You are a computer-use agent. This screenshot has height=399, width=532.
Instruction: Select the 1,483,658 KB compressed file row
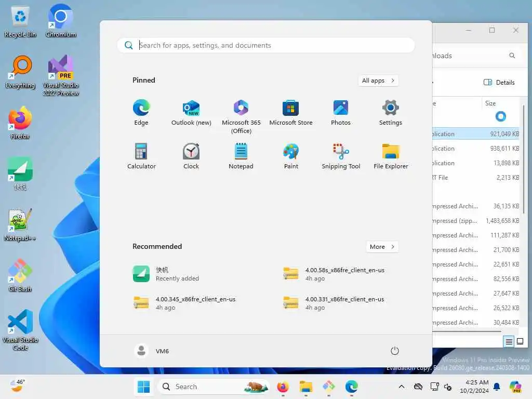coord(476,220)
